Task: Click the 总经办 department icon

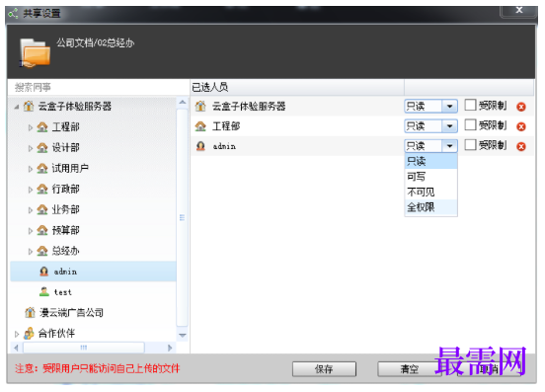Action: [42, 251]
